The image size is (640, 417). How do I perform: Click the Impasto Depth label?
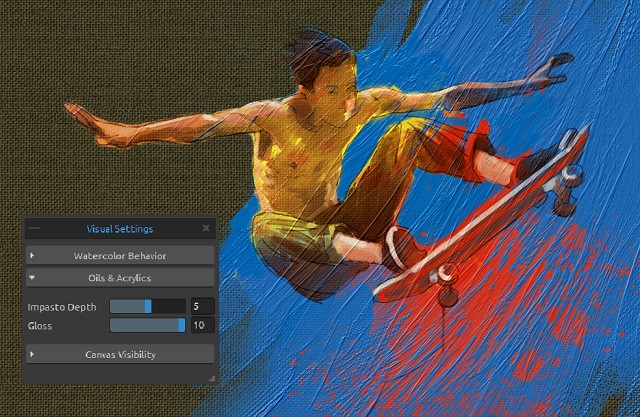62,307
